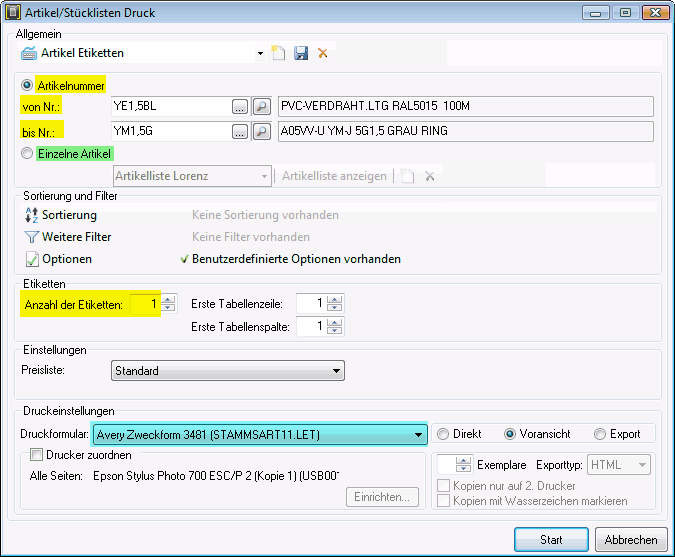The height and width of the screenshot is (557, 675).
Task: Open the Artikel Etiketten template dropdown
Action: 260,53
